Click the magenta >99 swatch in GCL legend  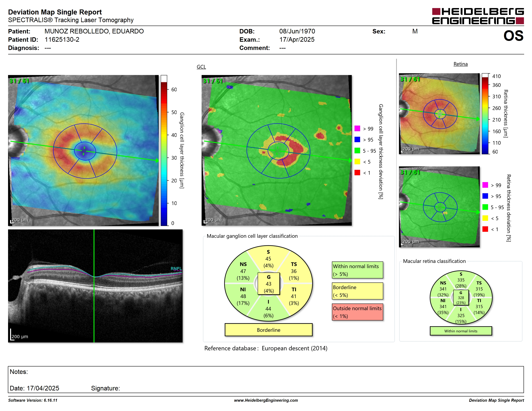pyautogui.click(x=357, y=128)
